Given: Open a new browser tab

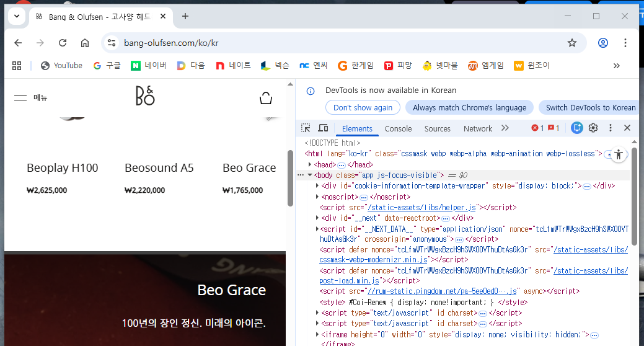Looking at the screenshot, I should click(x=185, y=17).
